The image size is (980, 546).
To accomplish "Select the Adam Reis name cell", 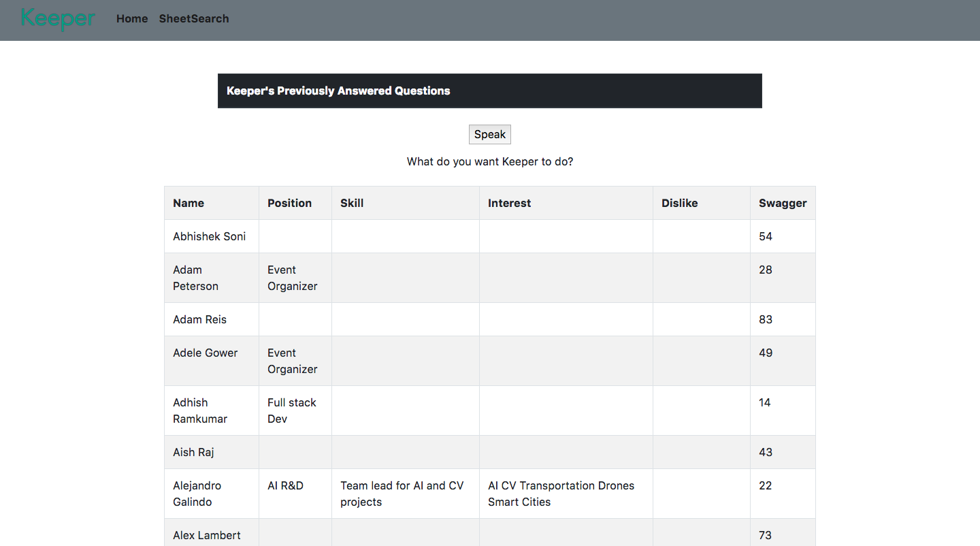I will tap(212, 319).
